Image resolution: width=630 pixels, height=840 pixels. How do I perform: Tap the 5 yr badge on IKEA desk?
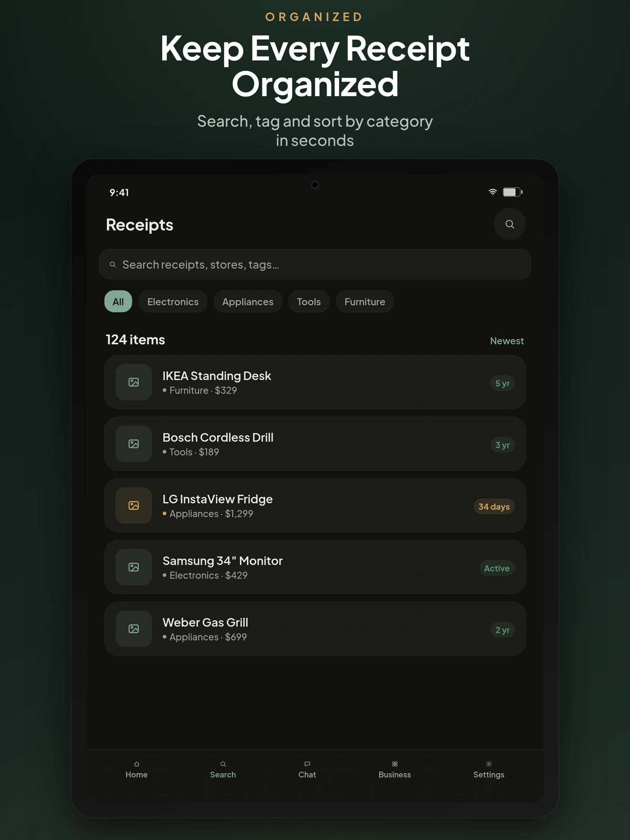coord(502,383)
